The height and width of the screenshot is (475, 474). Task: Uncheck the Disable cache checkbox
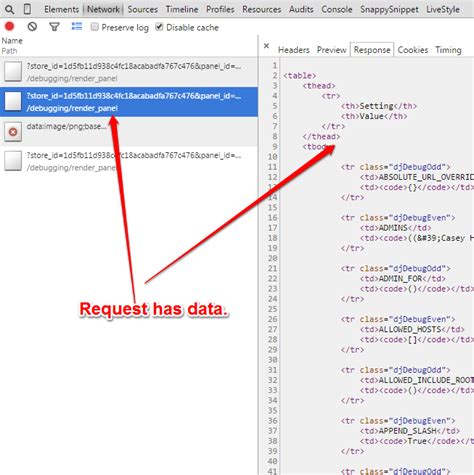[159, 26]
